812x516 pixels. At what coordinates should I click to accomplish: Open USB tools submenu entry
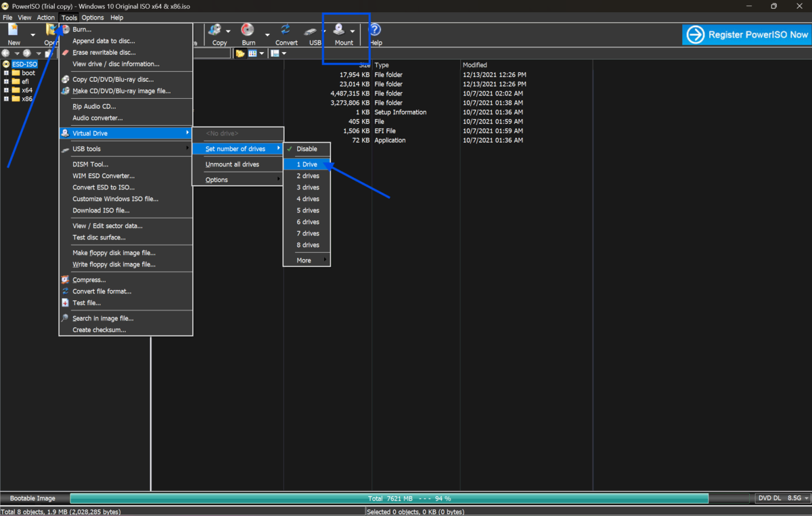point(126,149)
